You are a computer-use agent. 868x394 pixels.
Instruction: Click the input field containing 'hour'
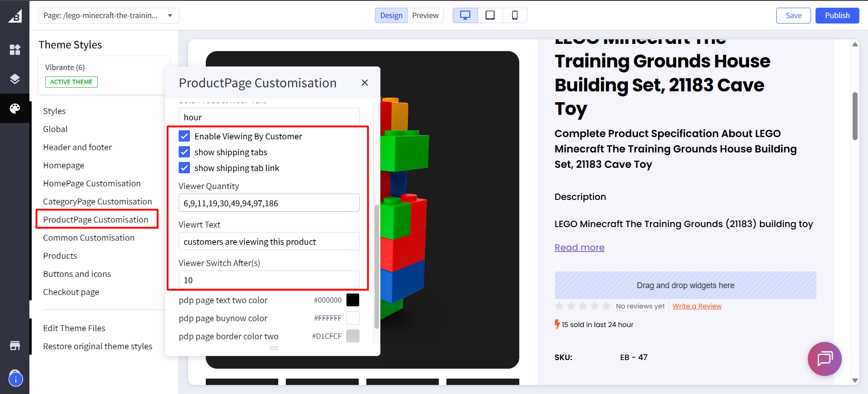[x=269, y=117]
